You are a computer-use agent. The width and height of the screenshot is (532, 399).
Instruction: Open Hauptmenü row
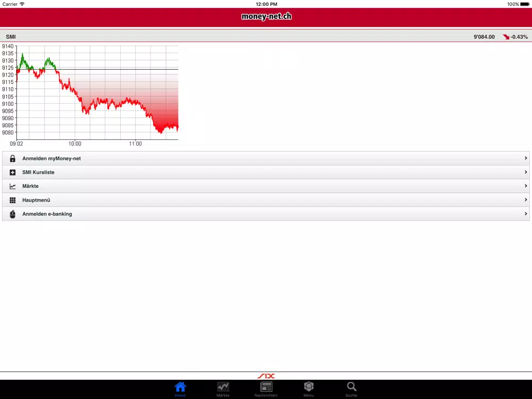point(266,200)
